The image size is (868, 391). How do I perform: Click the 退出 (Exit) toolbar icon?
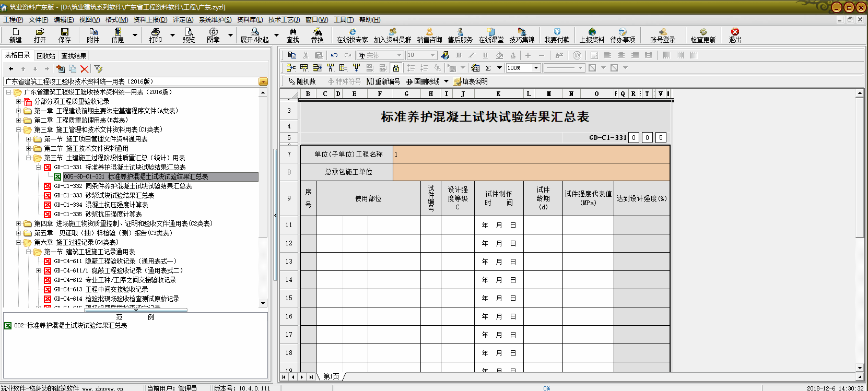[735, 35]
